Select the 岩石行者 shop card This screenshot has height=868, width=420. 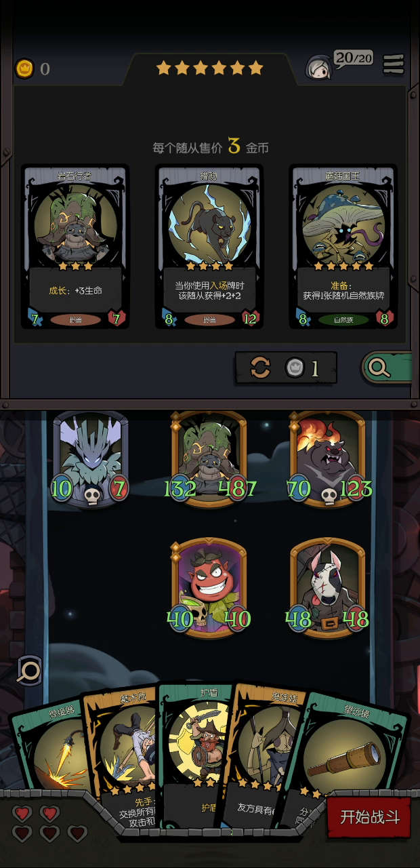click(75, 247)
